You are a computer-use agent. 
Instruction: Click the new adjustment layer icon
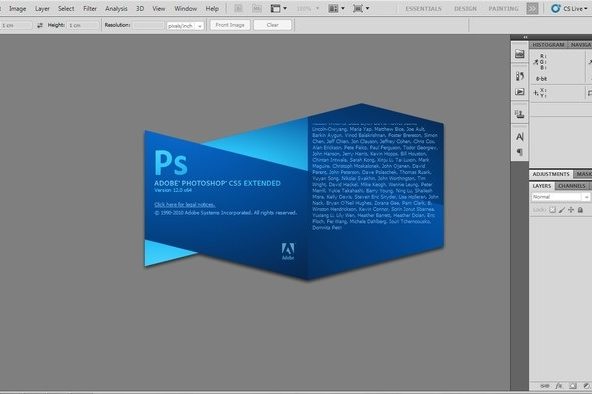586,386
